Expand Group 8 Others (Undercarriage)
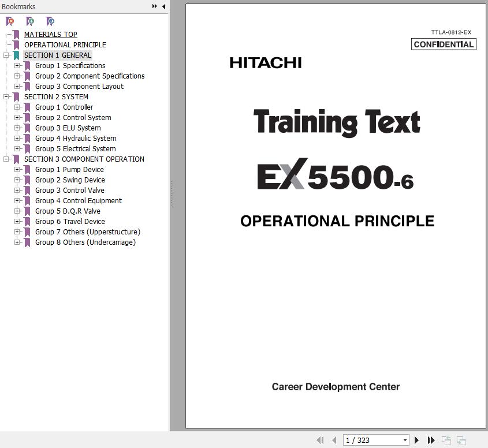Image resolution: width=488 pixels, height=448 pixels. (17, 242)
